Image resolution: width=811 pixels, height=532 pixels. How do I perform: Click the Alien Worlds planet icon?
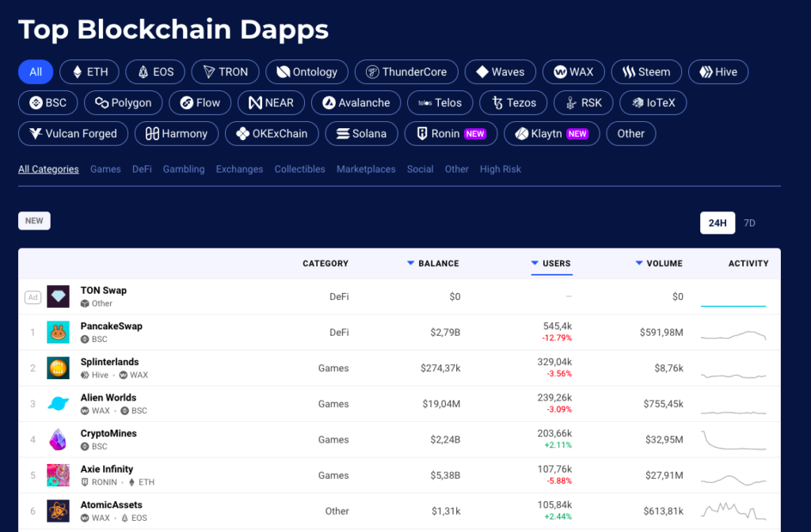pos(58,404)
